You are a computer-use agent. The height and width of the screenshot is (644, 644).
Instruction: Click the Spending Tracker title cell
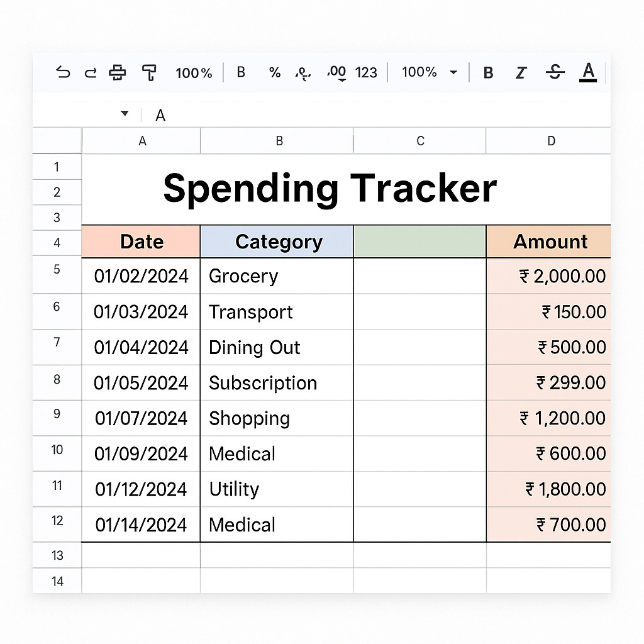tap(330, 189)
